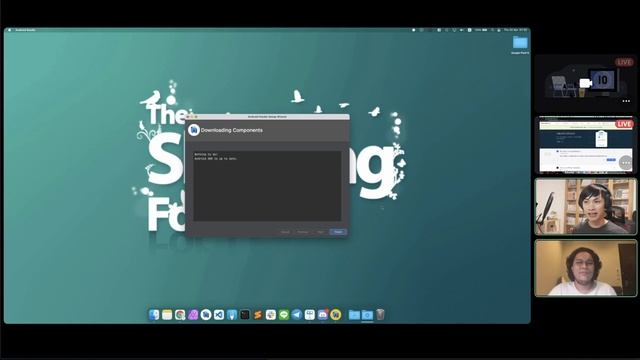This screenshot has width=640, height=360.
Task: Open the yellow circular app in dock
Action: coord(336,315)
